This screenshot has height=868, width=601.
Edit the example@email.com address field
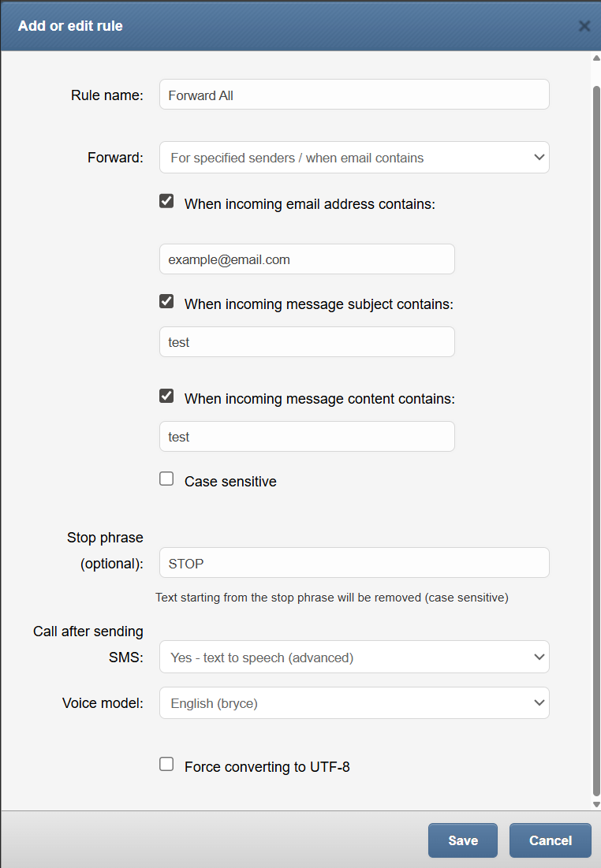(307, 259)
